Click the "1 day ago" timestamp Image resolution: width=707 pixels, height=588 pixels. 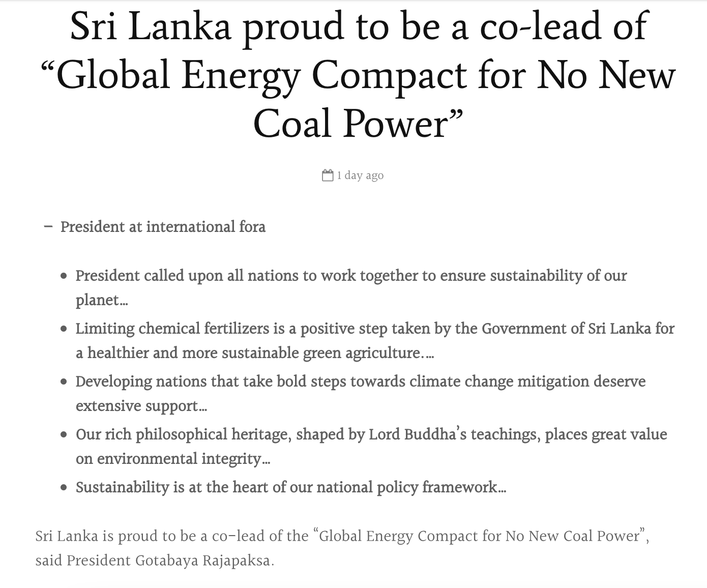point(360,175)
